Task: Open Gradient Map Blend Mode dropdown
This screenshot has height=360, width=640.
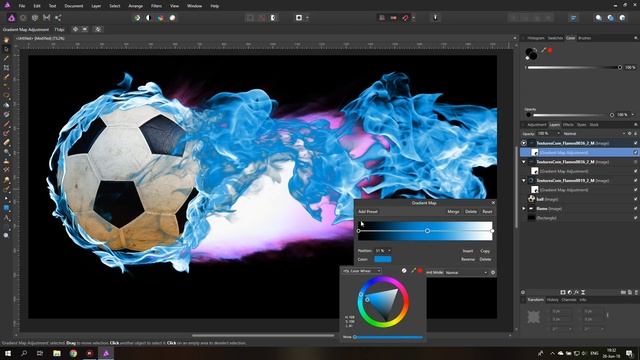Action: coord(467,272)
